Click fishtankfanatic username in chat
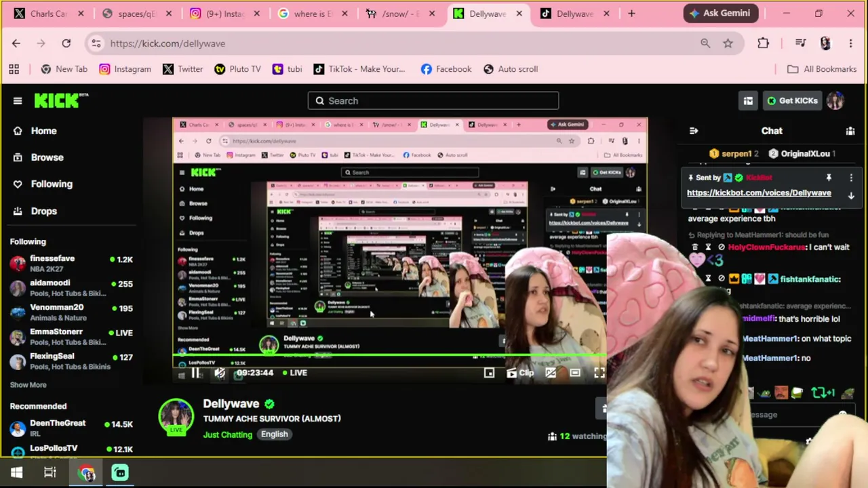 (810, 279)
